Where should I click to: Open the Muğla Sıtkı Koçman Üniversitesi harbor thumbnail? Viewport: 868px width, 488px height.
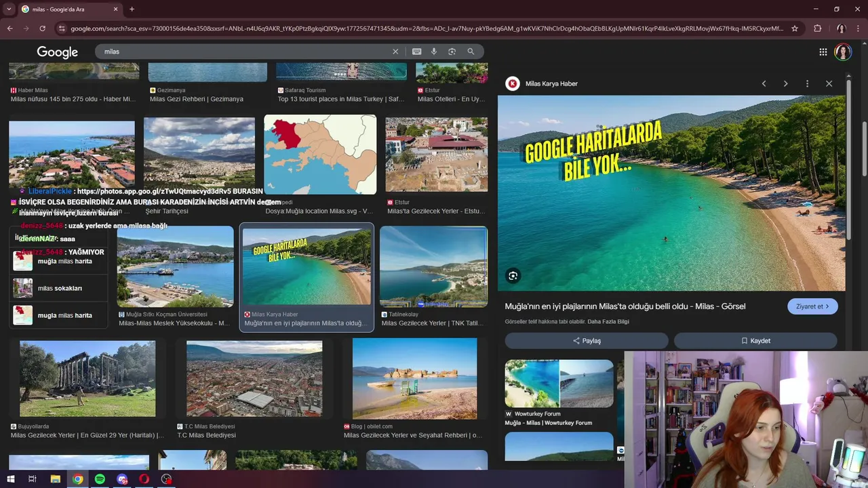pyautogui.click(x=175, y=266)
